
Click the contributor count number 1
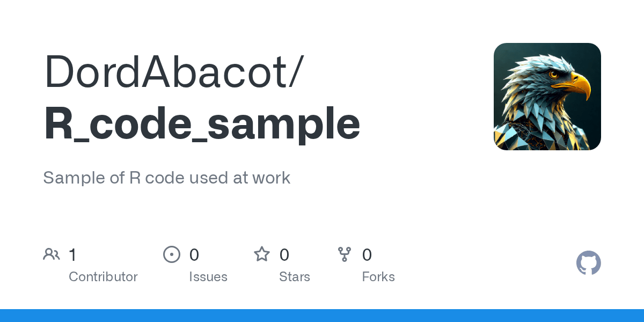click(72, 254)
